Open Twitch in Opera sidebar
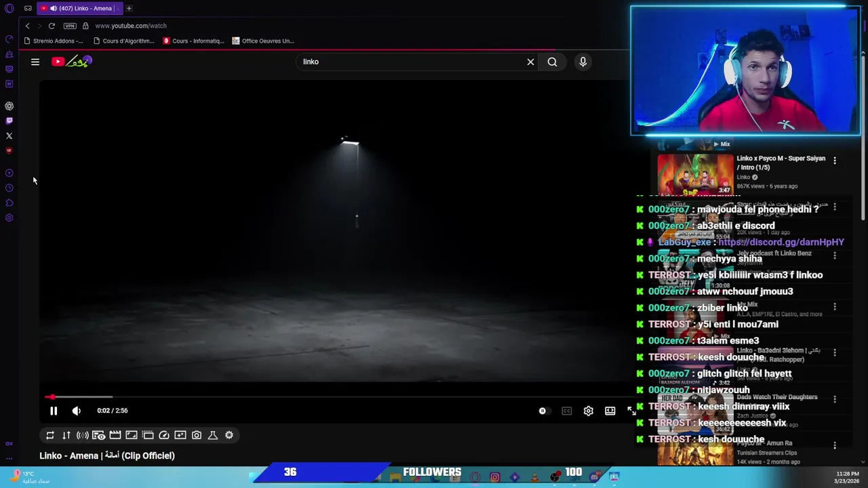 click(9, 121)
